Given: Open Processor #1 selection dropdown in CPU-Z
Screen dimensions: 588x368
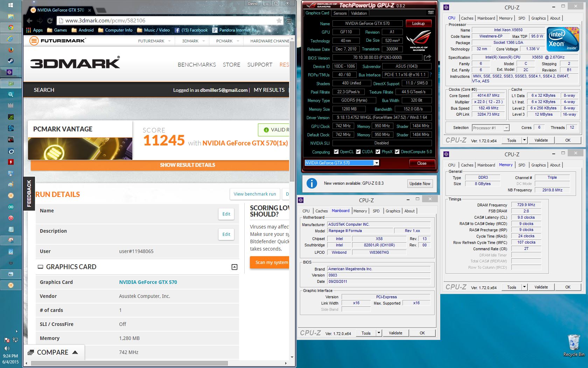Looking at the screenshot, I should pos(506,128).
